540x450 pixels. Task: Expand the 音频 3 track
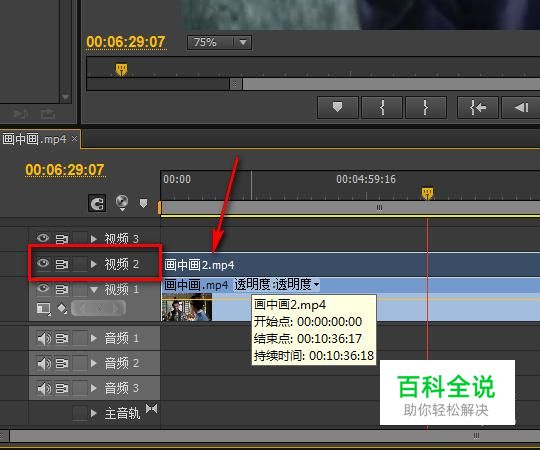pyautogui.click(x=94, y=388)
